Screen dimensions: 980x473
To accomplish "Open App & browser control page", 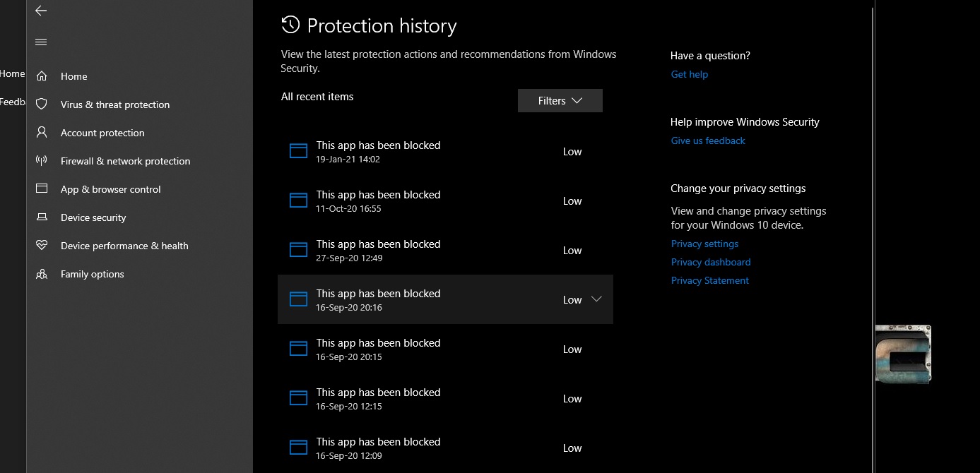I will (139, 189).
